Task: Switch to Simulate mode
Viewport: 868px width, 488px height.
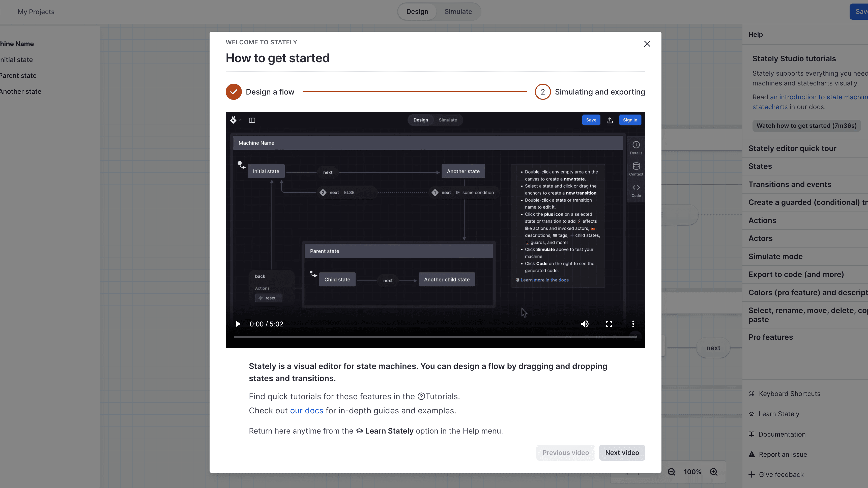Action: 458,11
